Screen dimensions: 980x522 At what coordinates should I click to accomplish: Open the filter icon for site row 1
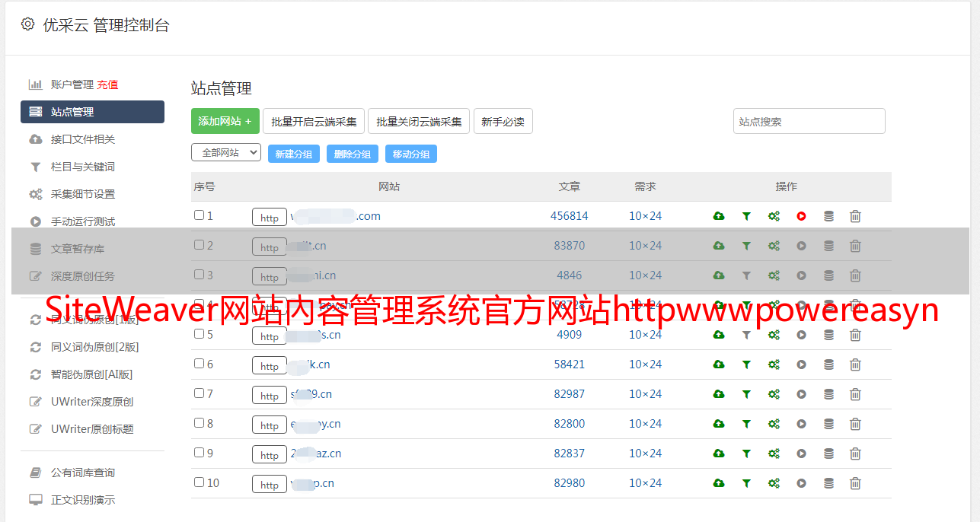[746, 216]
